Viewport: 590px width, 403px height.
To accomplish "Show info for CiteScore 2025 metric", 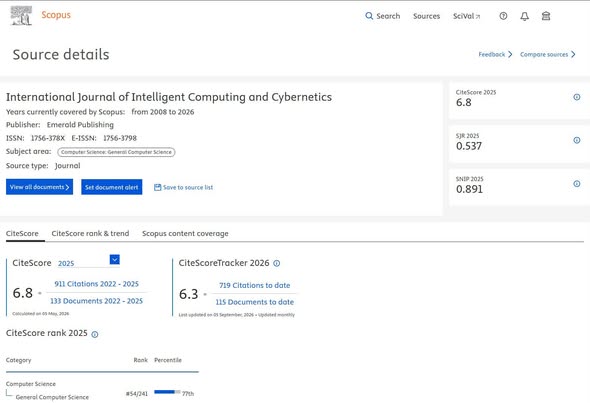I will point(576,97).
